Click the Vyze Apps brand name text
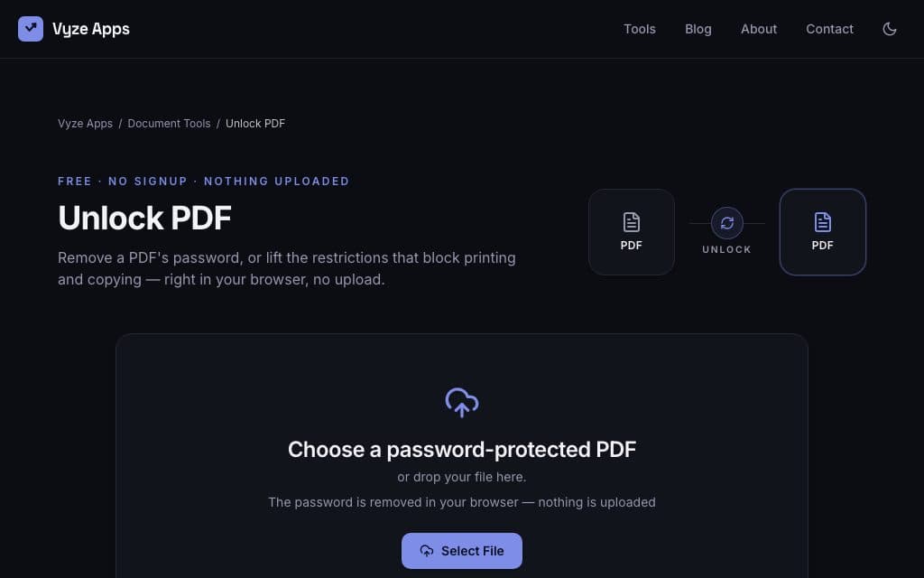The image size is (924, 578). point(91,29)
